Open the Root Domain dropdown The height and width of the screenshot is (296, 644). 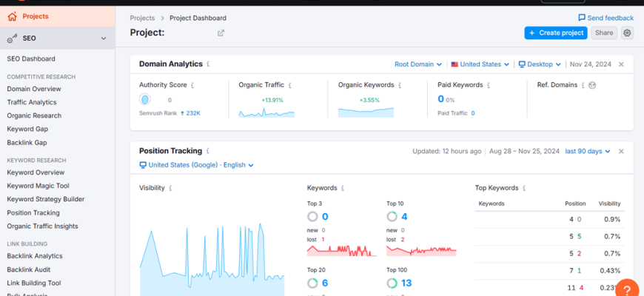click(418, 64)
